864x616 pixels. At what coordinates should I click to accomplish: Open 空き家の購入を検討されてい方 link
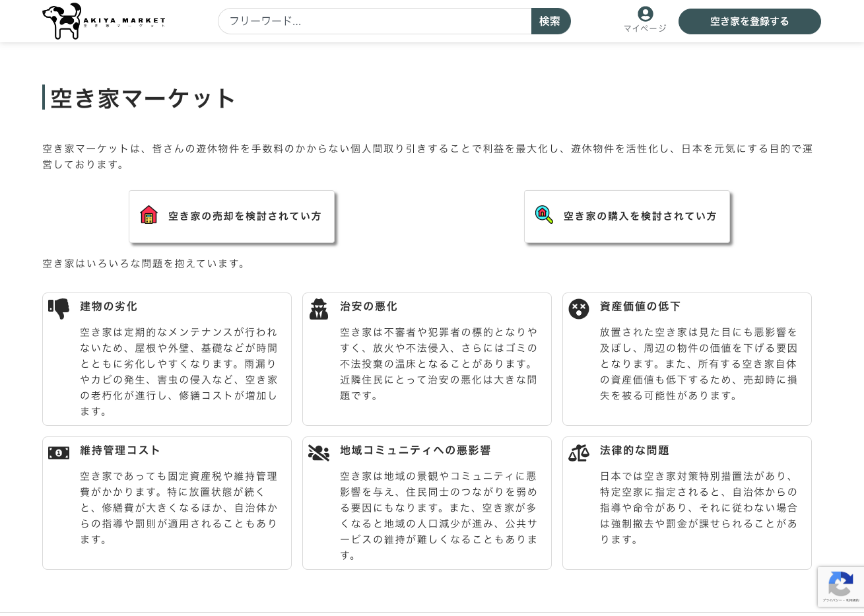tap(640, 217)
